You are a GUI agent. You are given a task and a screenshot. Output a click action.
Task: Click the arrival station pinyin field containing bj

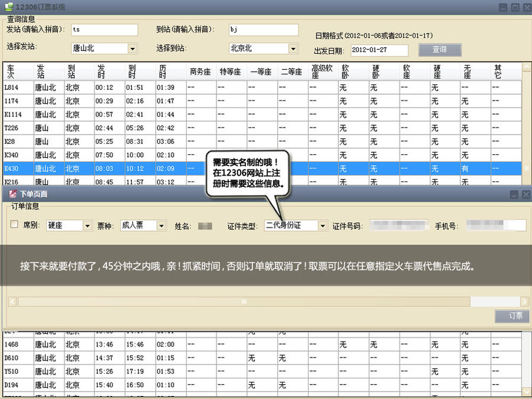click(264, 29)
